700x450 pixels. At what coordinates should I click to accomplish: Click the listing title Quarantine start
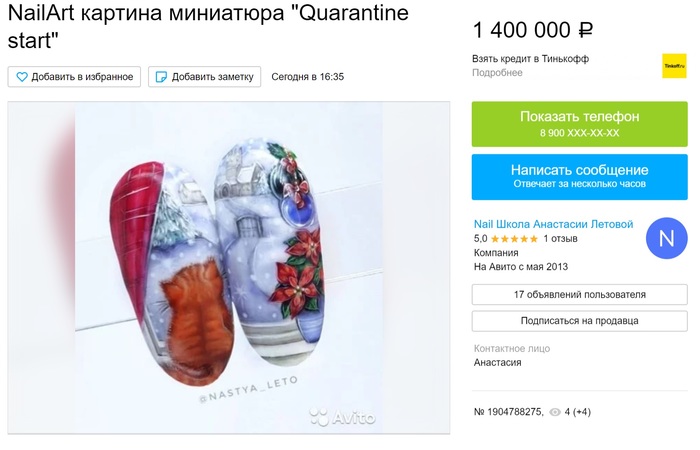(x=208, y=26)
